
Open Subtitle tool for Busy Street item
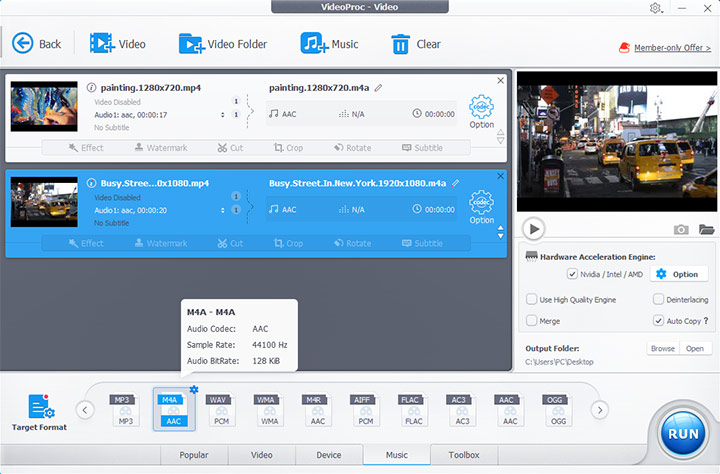pyautogui.click(x=422, y=243)
